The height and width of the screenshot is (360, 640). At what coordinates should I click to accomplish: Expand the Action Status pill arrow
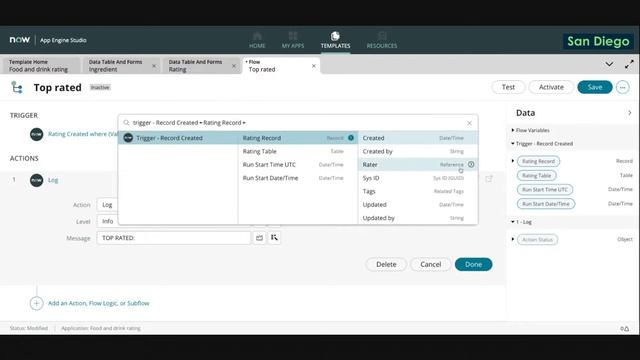point(513,239)
